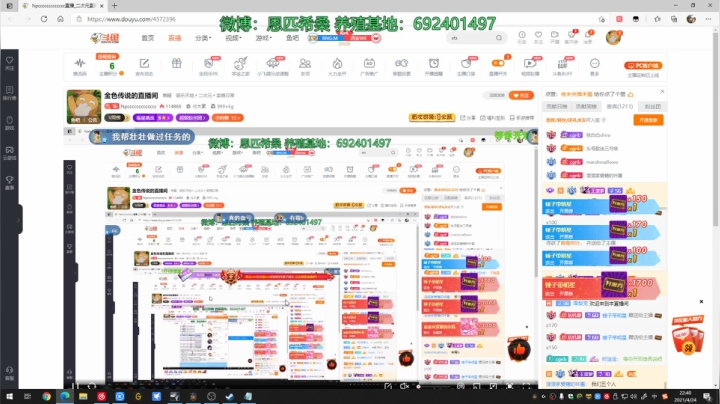
Task: Click the Douyu logo
Action: click(x=105, y=38)
